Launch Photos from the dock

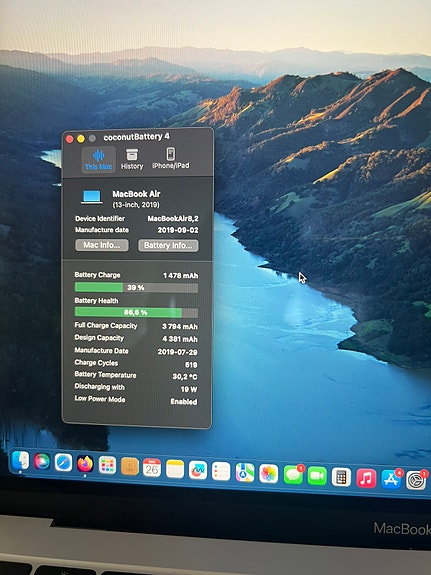tap(269, 473)
